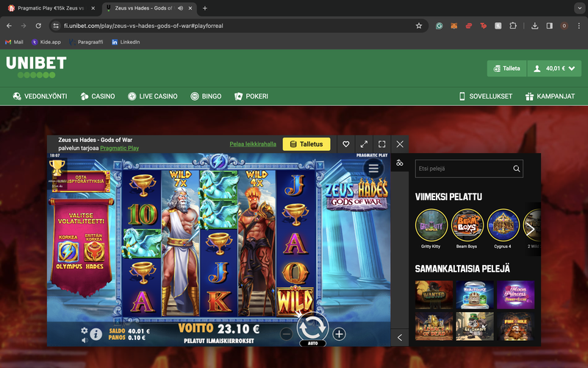Image resolution: width=588 pixels, height=368 pixels.
Task: Decrease the bet with the minus button
Action: (286, 334)
